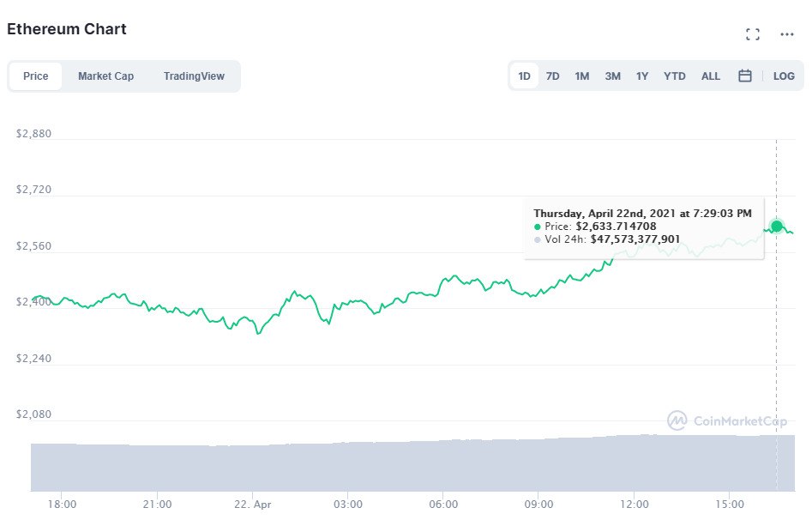Image resolution: width=812 pixels, height=526 pixels.
Task: Choose the YTD time range
Action: tap(674, 76)
